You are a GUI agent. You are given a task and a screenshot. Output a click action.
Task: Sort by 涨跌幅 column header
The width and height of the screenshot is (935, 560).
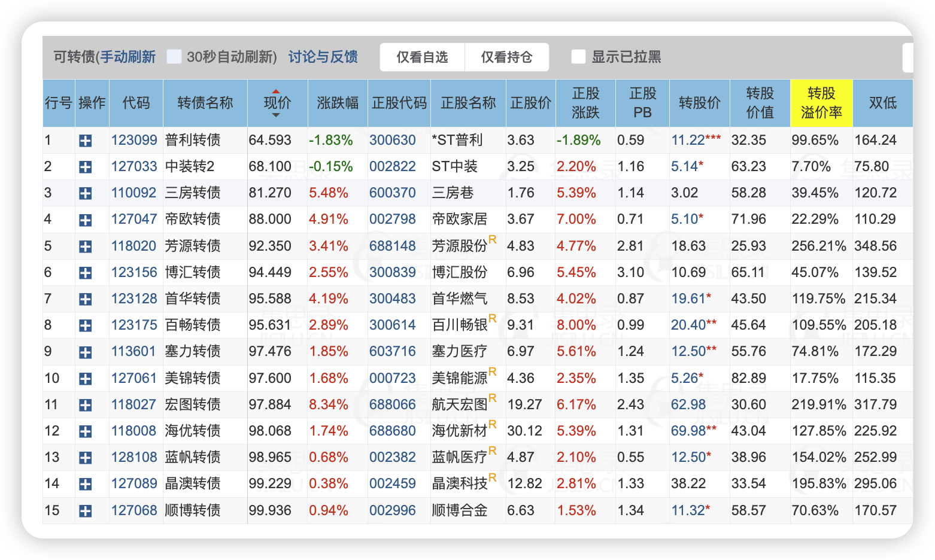338,103
